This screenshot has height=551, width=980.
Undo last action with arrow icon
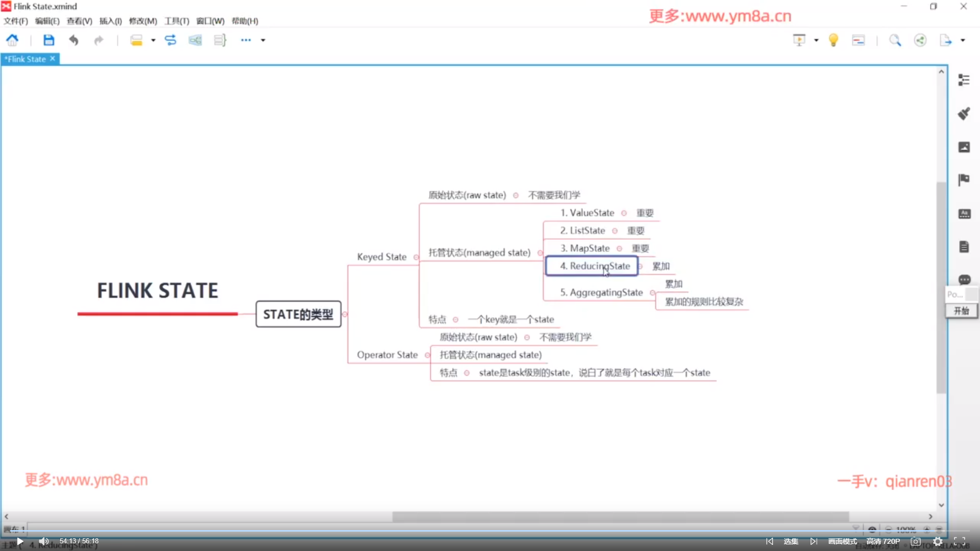point(73,40)
